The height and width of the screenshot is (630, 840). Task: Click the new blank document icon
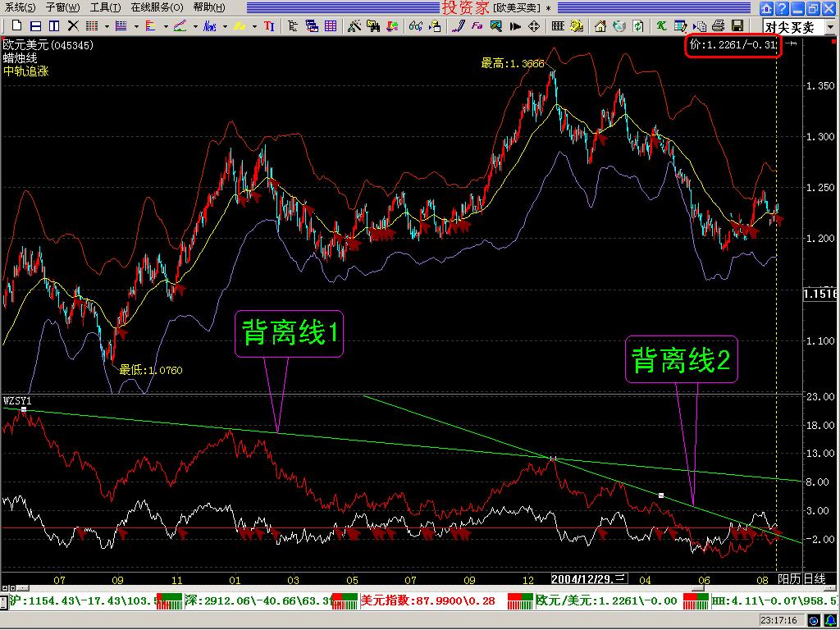pos(16,25)
